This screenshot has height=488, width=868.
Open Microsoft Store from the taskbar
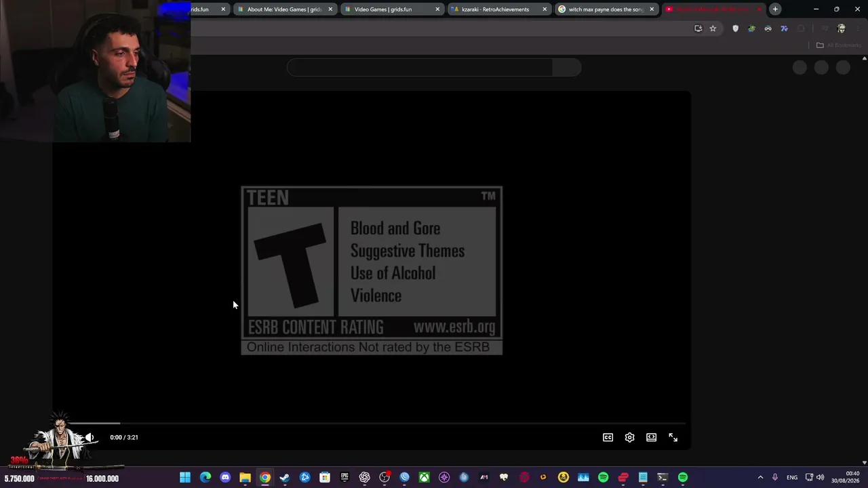(325, 477)
